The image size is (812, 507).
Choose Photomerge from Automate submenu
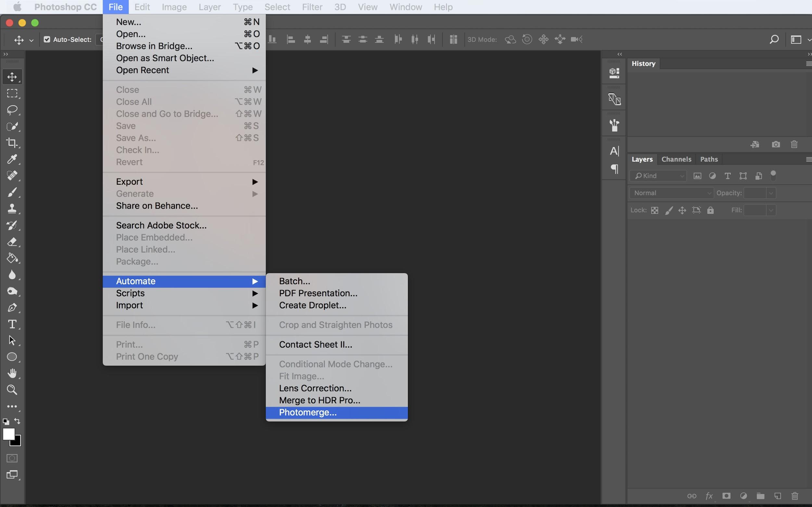336,413
